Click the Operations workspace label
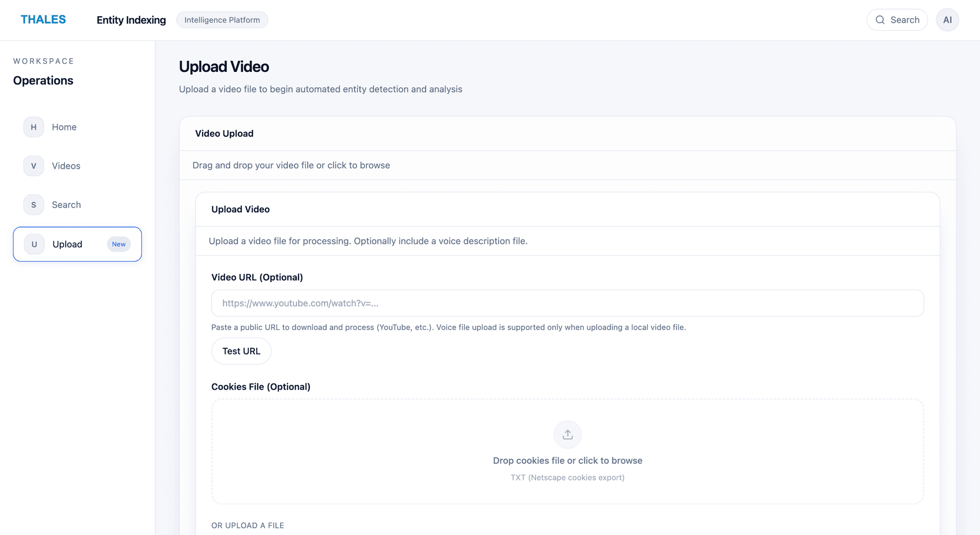The image size is (980, 535). point(43,80)
